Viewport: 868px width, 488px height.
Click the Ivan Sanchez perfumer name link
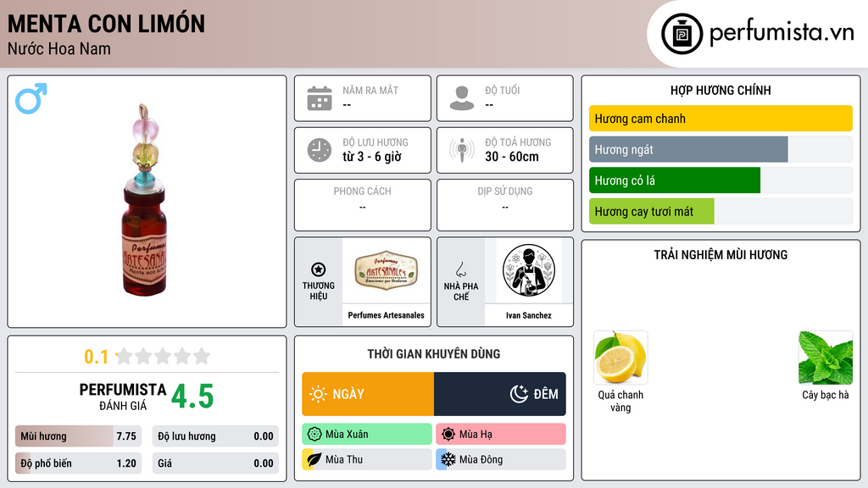[529, 315]
